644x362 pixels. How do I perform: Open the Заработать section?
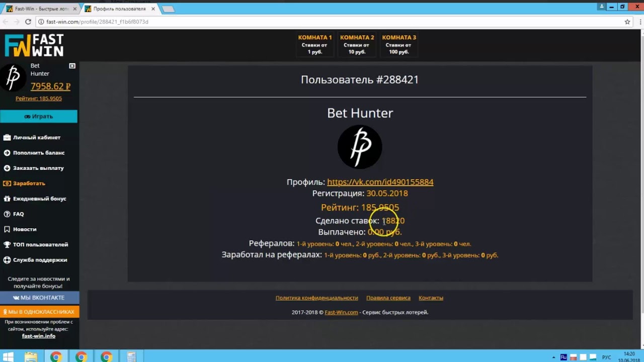point(29,184)
